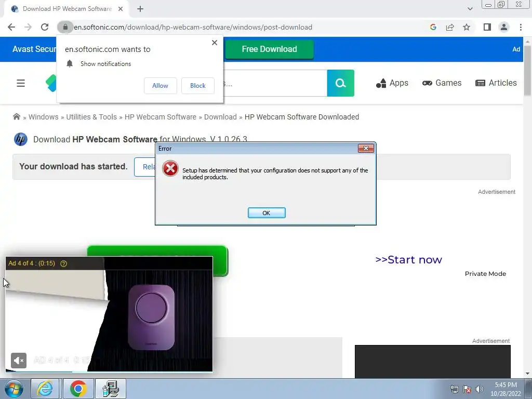
Task: View site security lock information
Action: pos(65,27)
